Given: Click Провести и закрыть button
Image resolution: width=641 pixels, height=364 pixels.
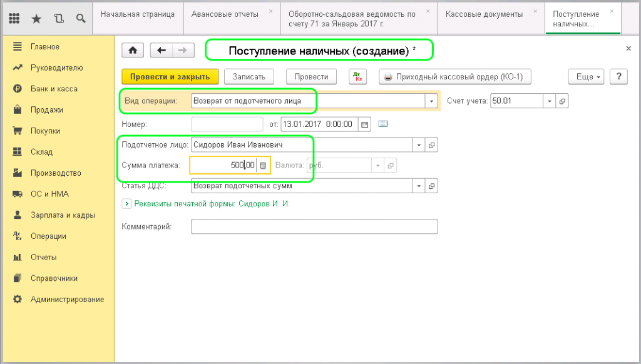Looking at the screenshot, I should (x=170, y=76).
